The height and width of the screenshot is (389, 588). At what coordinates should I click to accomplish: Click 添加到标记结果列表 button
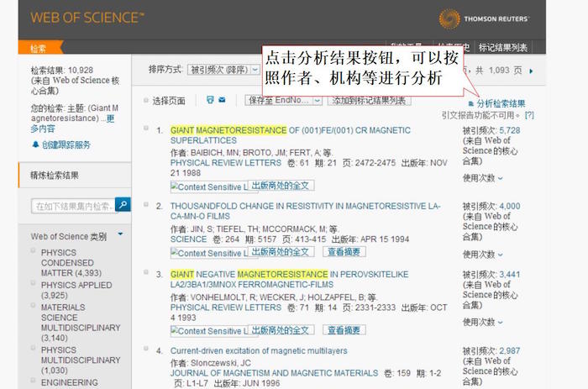point(369,101)
